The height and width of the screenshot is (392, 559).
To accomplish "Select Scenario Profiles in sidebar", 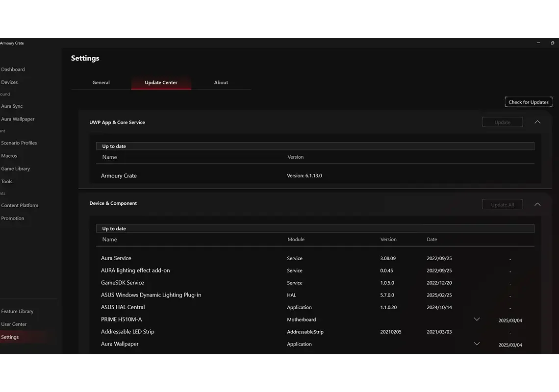I will tap(19, 143).
